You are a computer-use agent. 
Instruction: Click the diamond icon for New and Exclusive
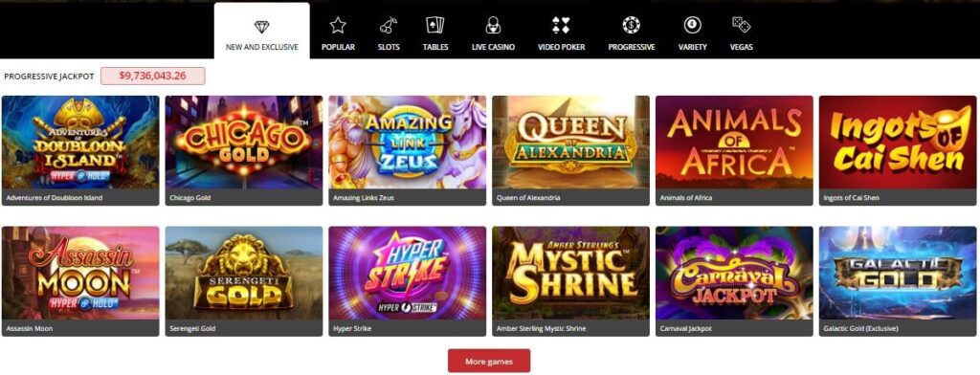pos(261,26)
